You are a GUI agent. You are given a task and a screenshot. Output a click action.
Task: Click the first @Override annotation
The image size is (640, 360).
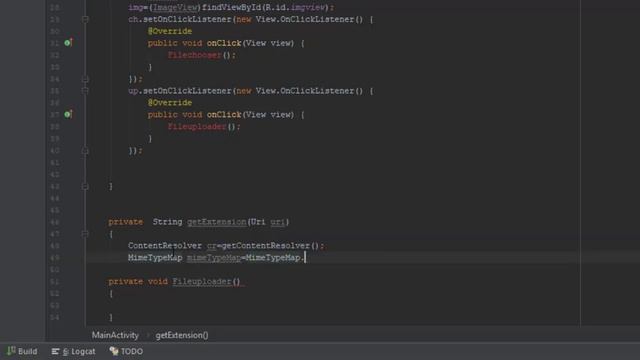[170, 31]
